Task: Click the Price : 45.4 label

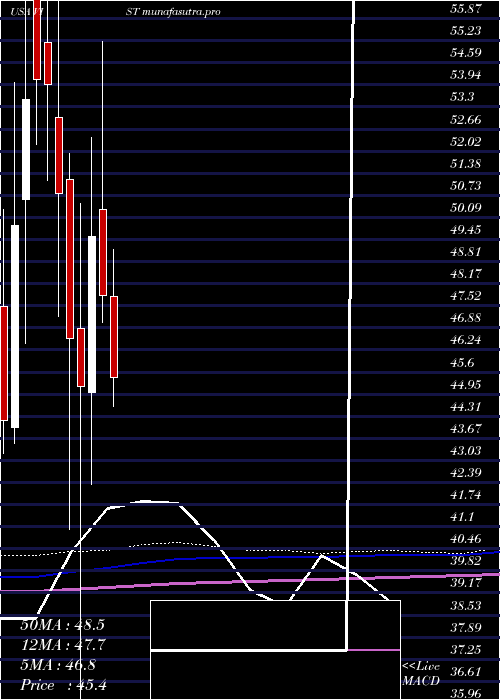Action: 62,684
